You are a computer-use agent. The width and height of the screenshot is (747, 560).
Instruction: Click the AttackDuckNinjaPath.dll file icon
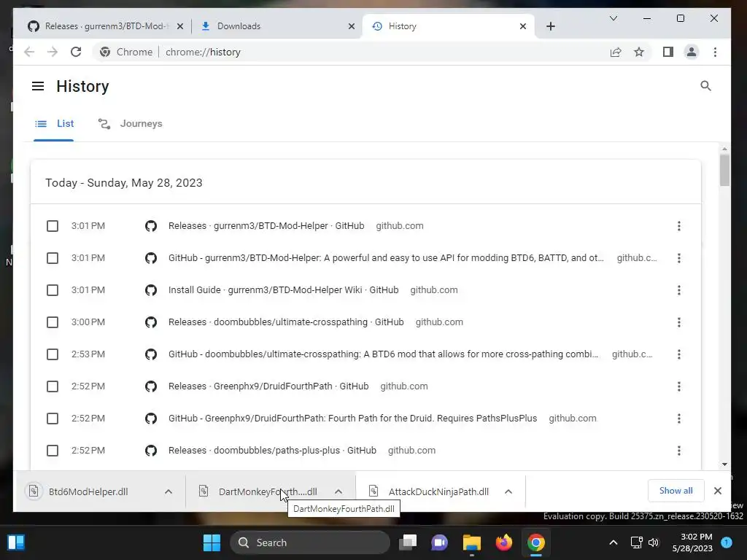pyautogui.click(x=373, y=491)
